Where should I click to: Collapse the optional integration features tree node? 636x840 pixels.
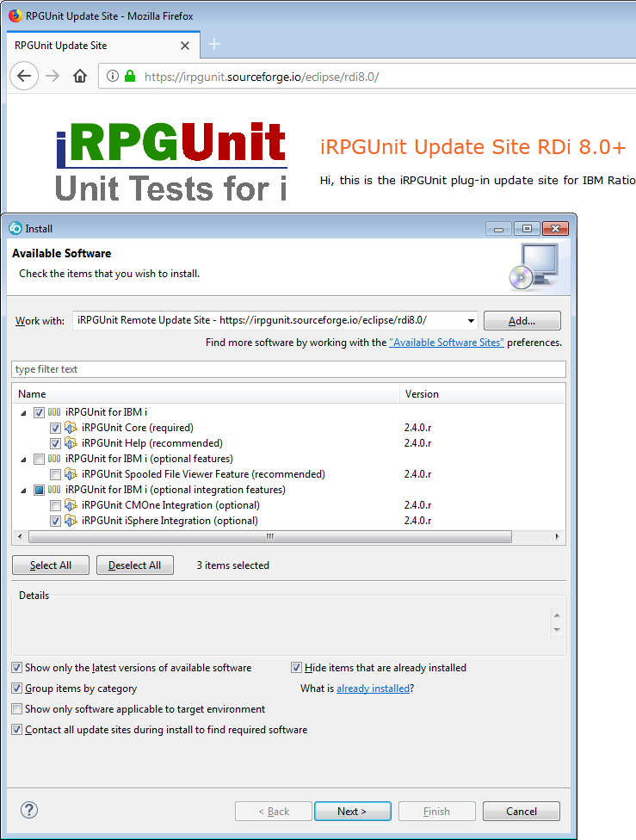23,491
